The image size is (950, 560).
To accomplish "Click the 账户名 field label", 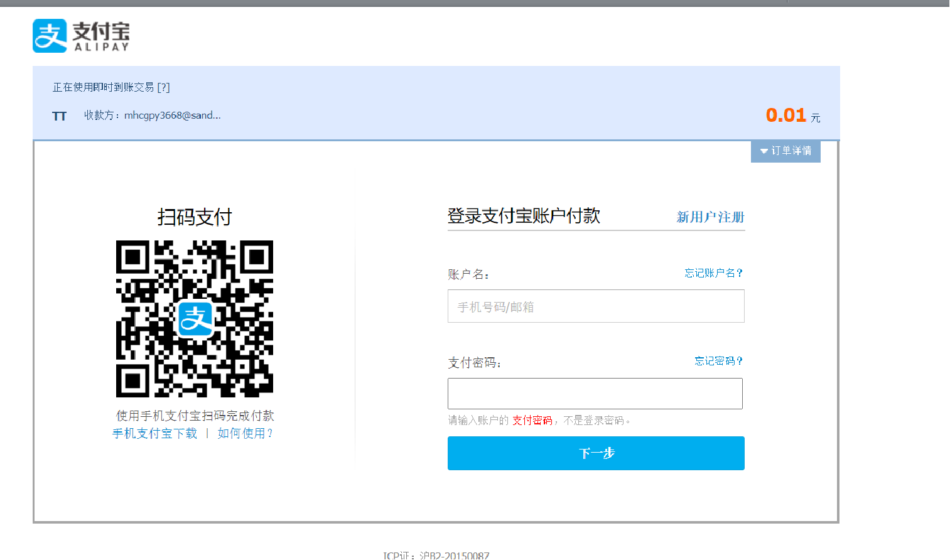I will coord(468,274).
